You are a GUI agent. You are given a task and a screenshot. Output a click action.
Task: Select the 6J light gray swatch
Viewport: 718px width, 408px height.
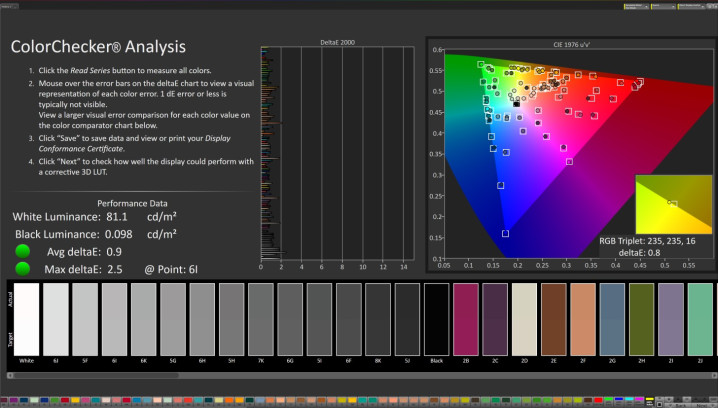tap(56, 319)
